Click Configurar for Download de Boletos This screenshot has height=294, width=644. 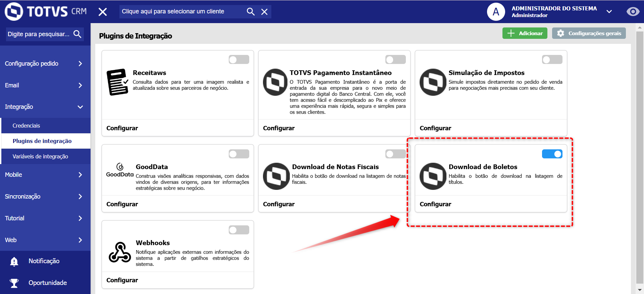pos(435,204)
